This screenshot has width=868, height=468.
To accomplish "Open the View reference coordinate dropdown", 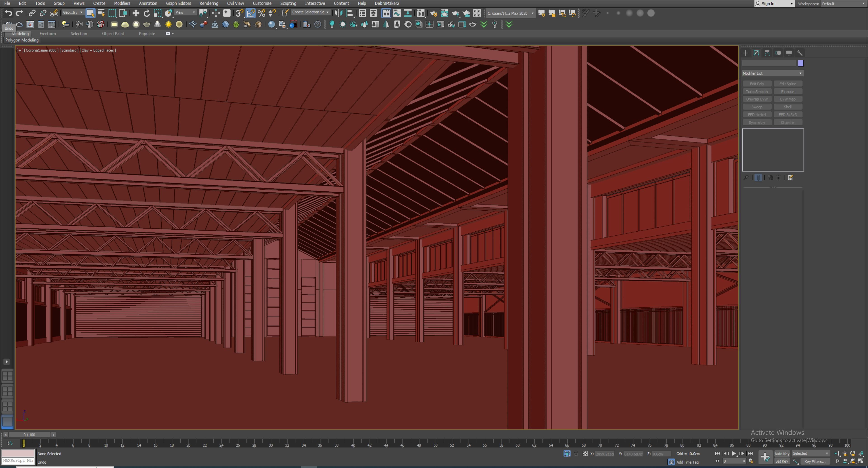I will 186,12.
